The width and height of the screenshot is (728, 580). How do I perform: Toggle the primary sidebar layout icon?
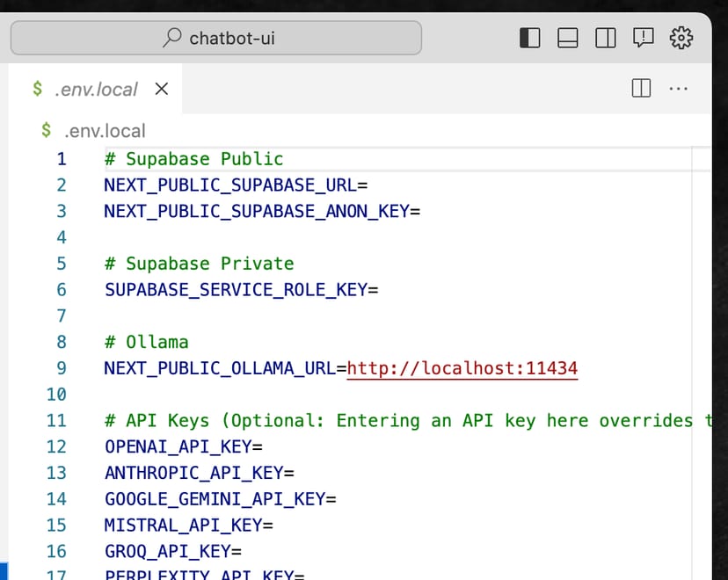pyautogui.click(x=529, y=38)
